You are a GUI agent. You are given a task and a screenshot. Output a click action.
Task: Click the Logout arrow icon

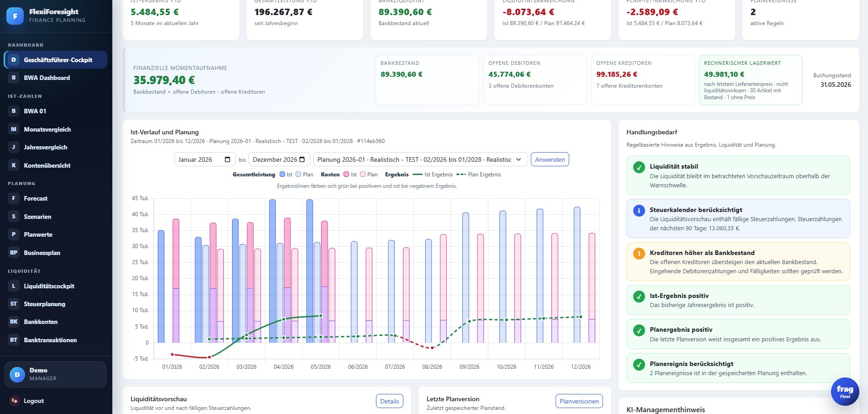[15, 401]
